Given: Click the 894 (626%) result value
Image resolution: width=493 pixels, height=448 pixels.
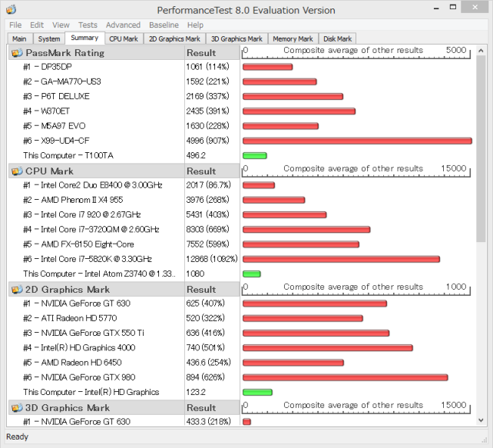Looking at the screenshot, I should coord(205,377).
